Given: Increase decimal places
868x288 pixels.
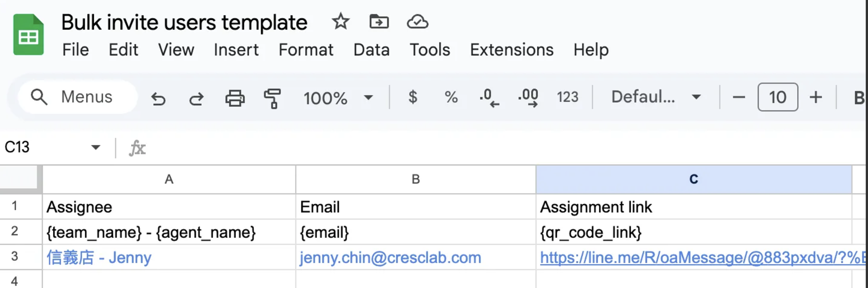Looking at the screenshot, I should [528, 97].
